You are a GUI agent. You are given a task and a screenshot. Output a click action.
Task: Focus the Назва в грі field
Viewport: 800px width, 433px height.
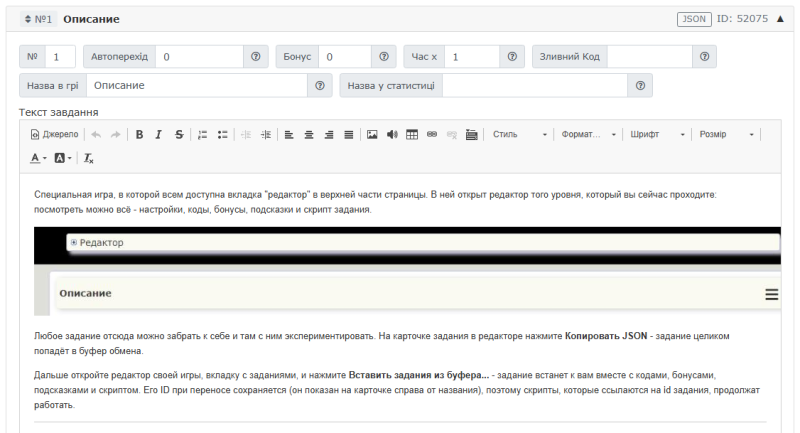click(x=197, y=86)
